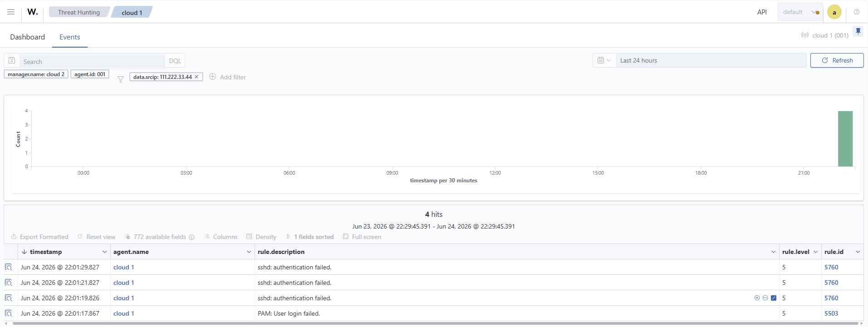868x327 pixels.
Task: Switch to the Dashboard tab
Action: pos(28,37)
